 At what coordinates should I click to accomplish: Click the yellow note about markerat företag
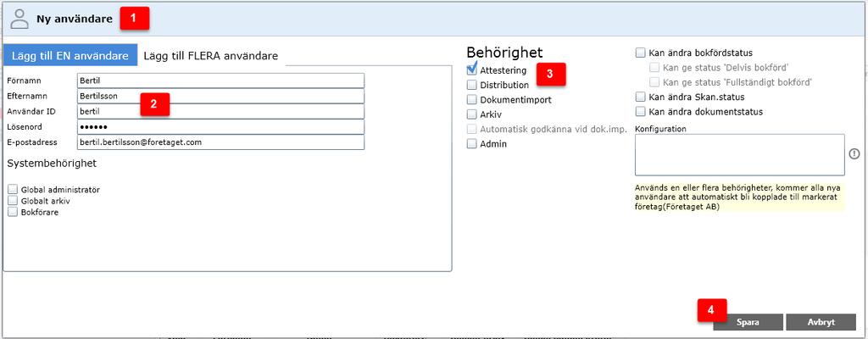(739, 197)
